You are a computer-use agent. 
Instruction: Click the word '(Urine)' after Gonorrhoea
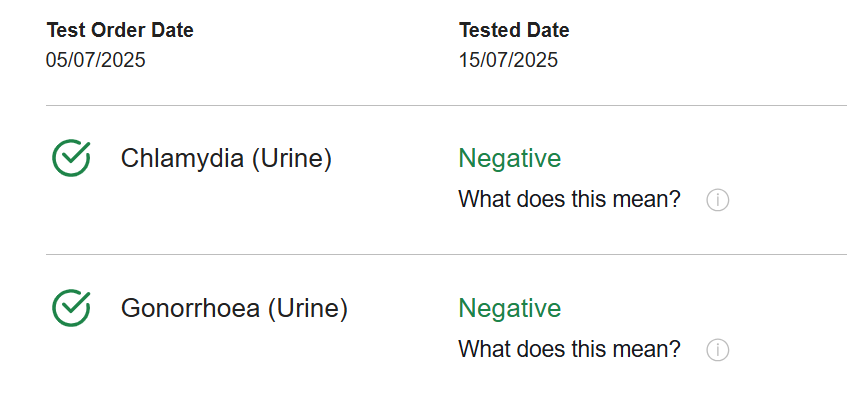click(x=308, y=309)
